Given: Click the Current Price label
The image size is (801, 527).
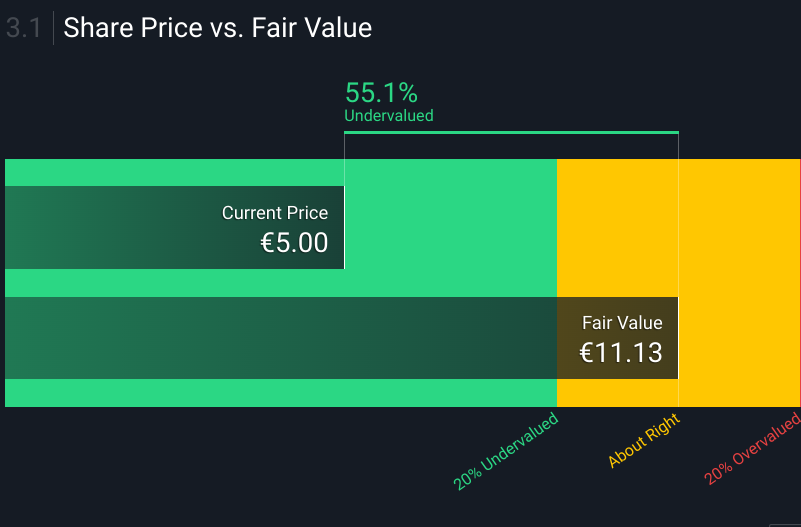Looking at the screenshot, I should 274,213.
